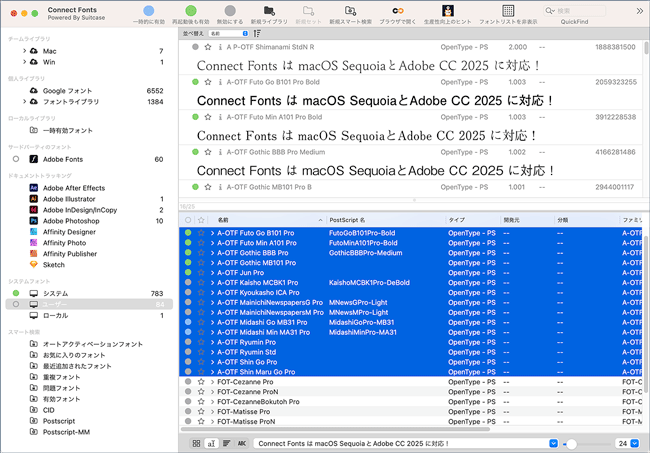Toggle the システム fonts activation dot

16,293
